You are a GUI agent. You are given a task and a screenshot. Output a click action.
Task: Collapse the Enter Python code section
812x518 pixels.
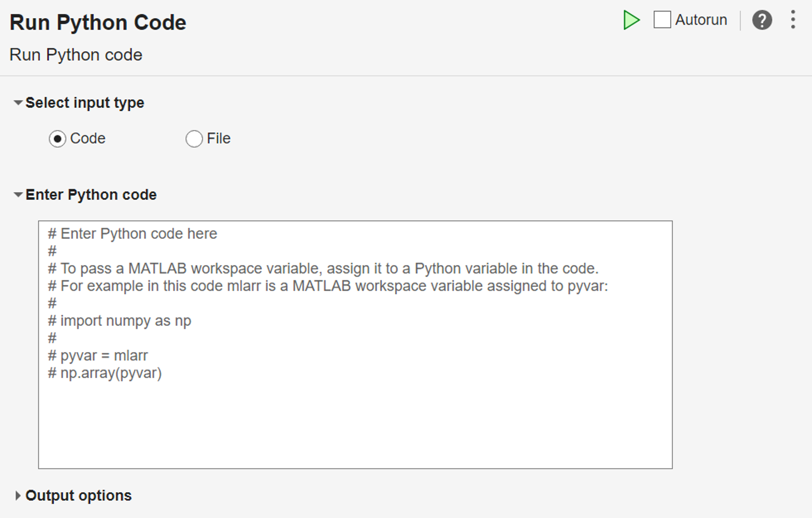[18, 195]
